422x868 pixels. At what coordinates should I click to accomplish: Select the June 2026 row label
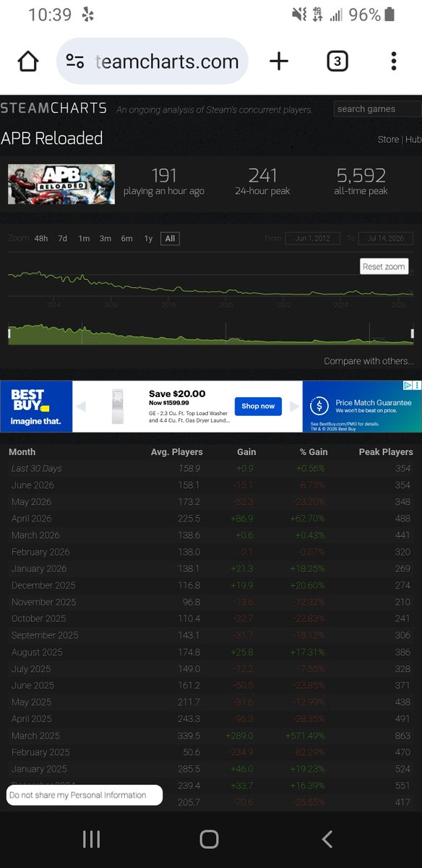33,485
